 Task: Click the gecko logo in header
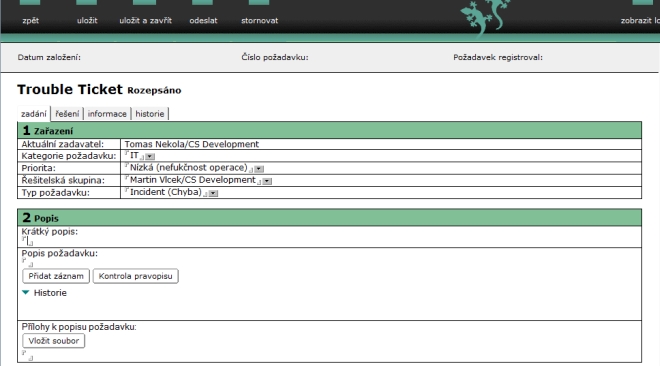click(484, 17)
